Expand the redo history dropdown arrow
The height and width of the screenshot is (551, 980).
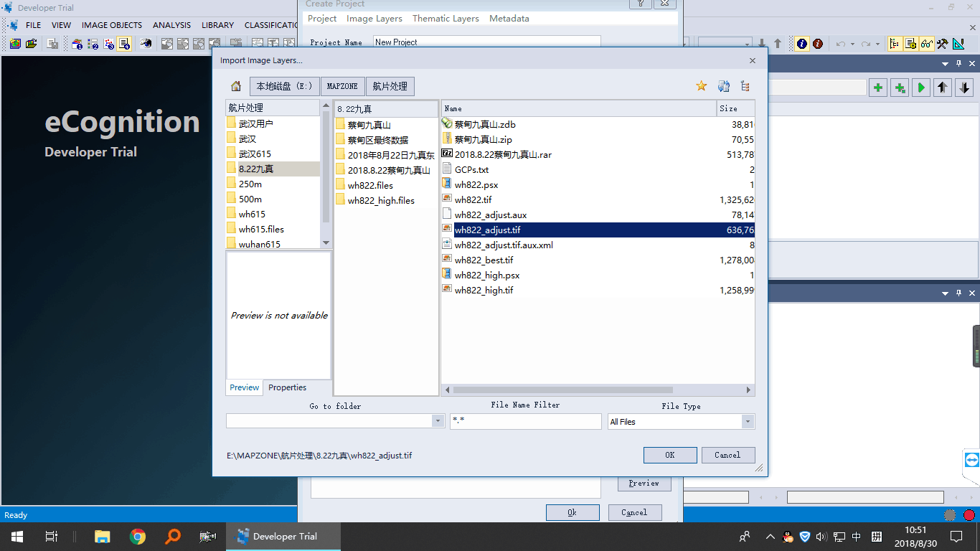coord(877,44)
